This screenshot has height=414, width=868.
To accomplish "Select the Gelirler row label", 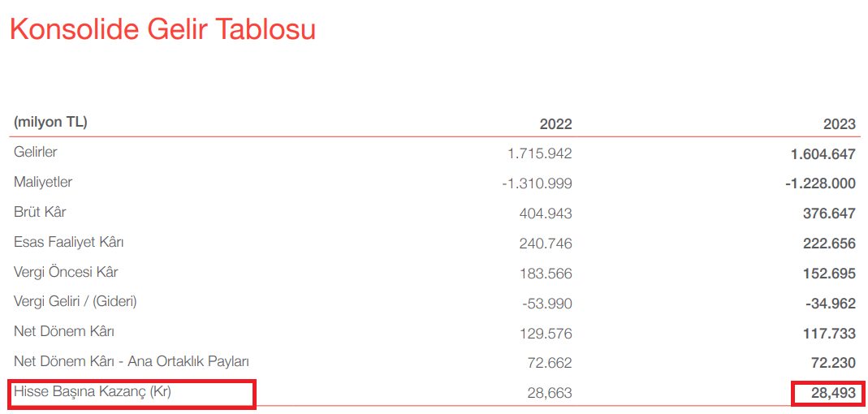I will click(x=36, y=152).
